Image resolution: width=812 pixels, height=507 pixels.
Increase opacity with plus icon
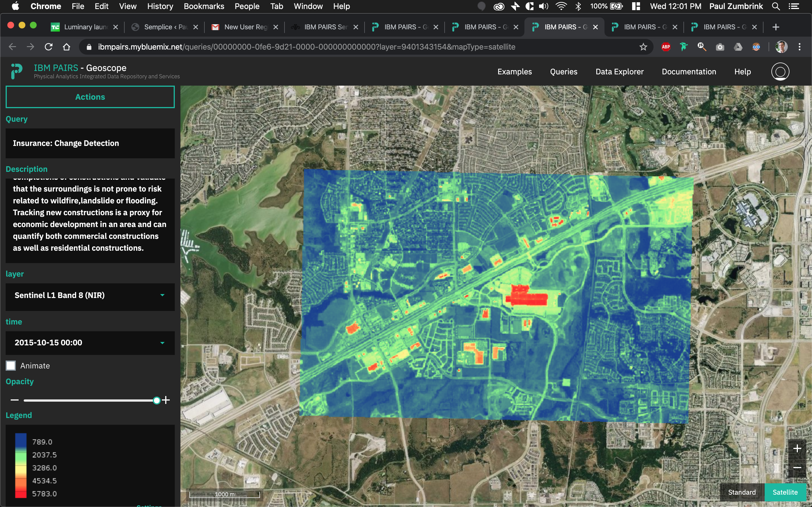(166, 400)
